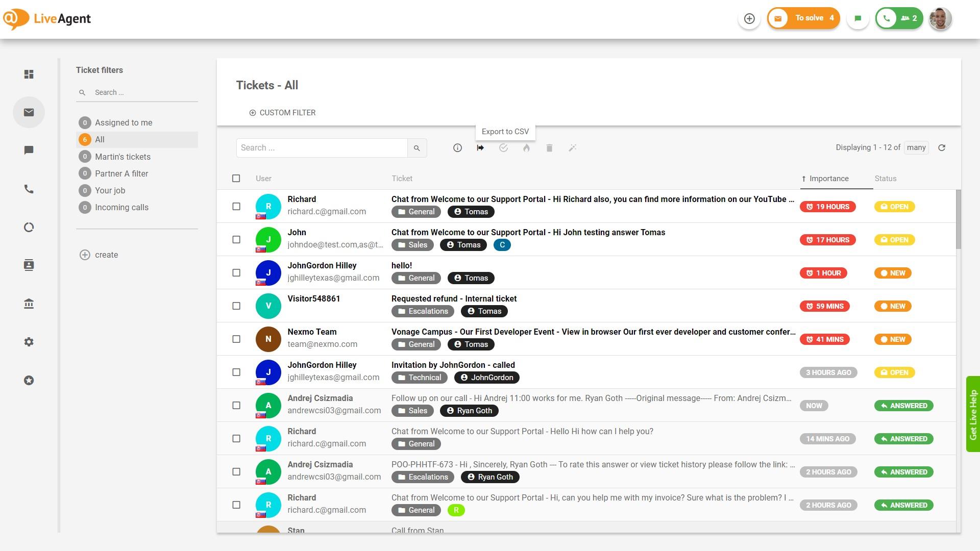Click the To solve 4 button
This screenshot has height=551, width=980.
coord(803,18)
